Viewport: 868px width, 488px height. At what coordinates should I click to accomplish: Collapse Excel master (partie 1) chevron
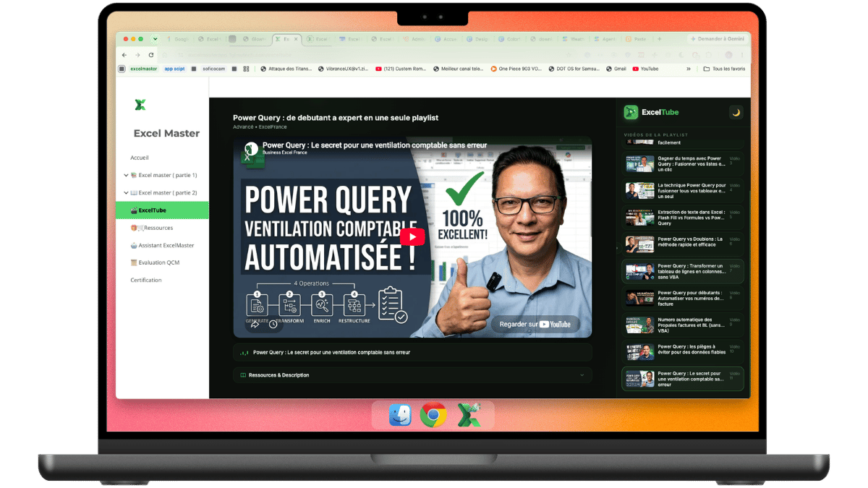(x=126, y=175)
